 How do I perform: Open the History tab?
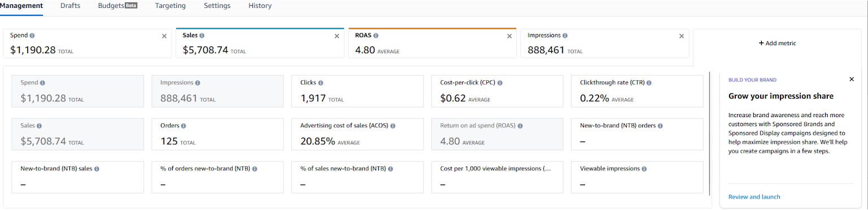tap(260, 6)
